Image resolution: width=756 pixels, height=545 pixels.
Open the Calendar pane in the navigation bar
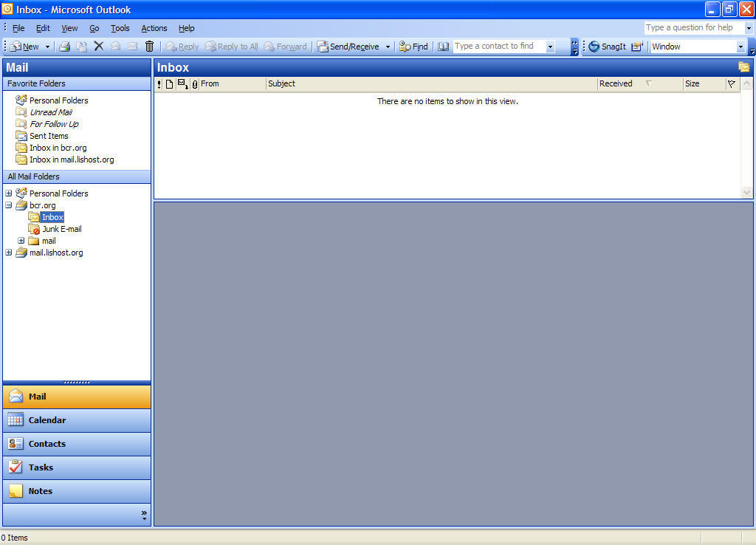point(76,420)
